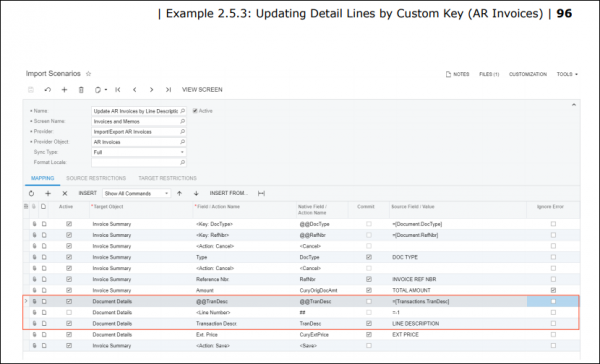Click the Provider lookup magnifier icon
The height and width of the screenshot is (364, 600).
(183, 132)
